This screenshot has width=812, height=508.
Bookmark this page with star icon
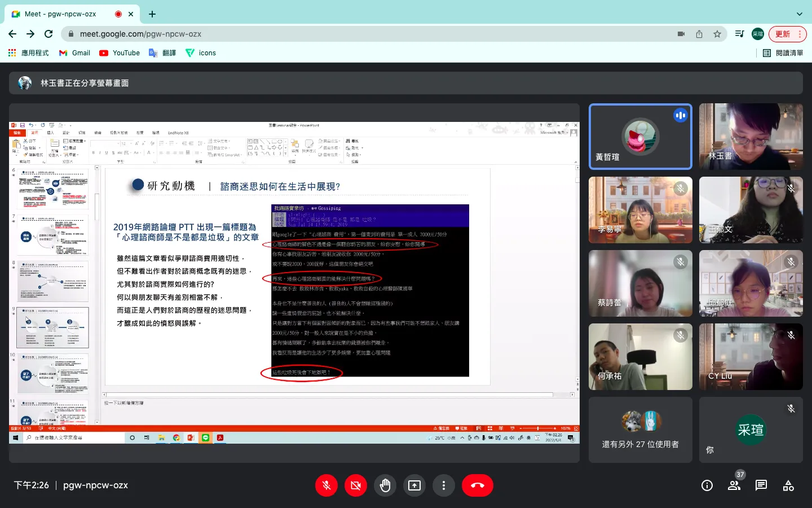click(717, 34)
